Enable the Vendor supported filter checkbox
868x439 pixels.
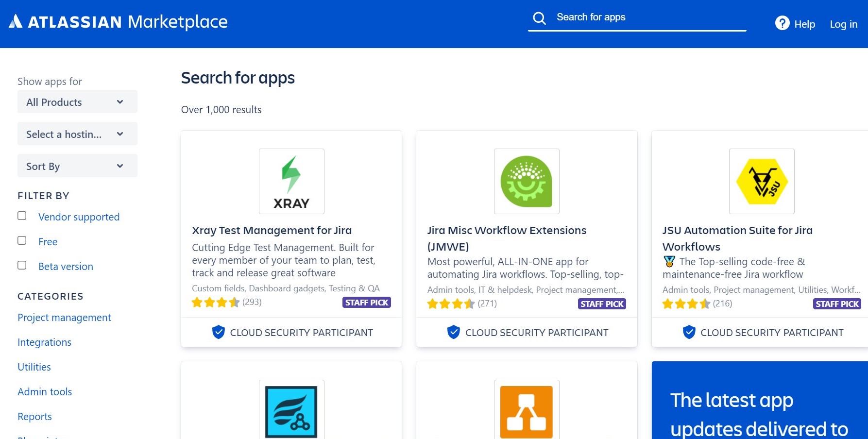22,216
